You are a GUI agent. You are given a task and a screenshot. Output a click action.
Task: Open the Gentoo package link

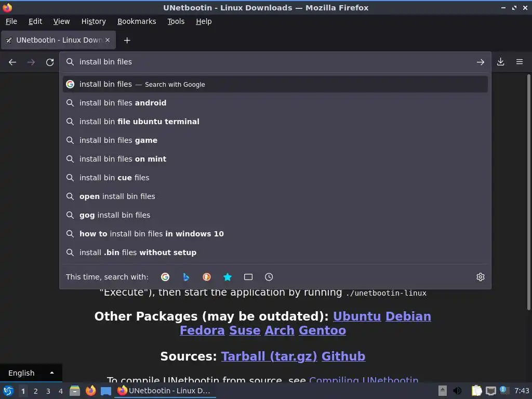tap(322, 330)
